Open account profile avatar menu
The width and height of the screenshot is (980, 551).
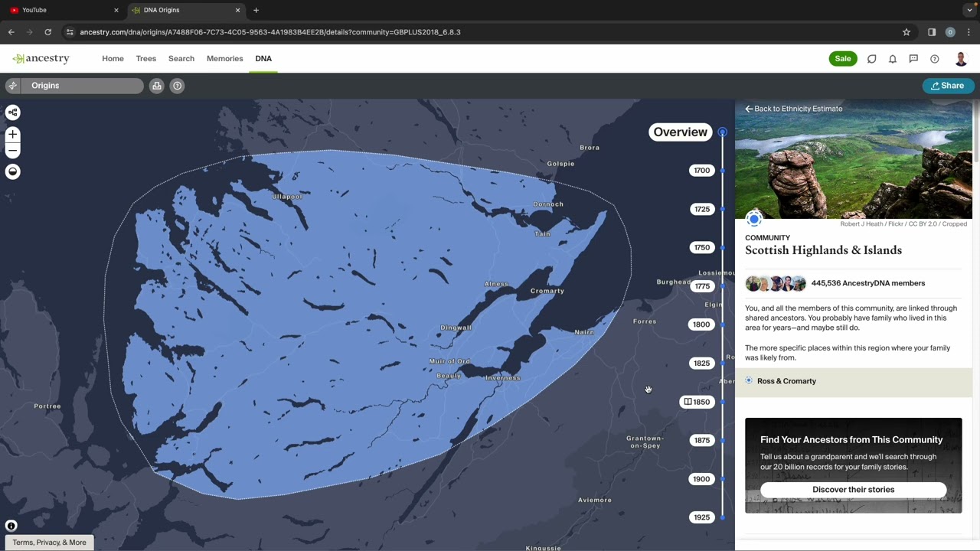(961, 59)
